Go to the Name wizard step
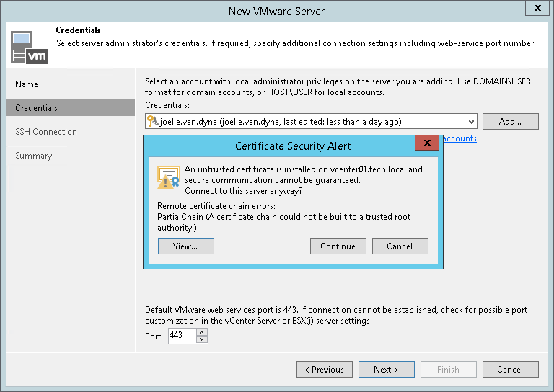The width and height of the screenshot is (554, 392). pos(27,84)
